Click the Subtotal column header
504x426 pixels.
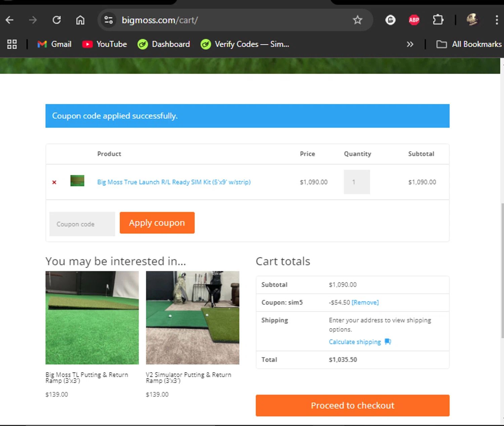pos(421,154)
